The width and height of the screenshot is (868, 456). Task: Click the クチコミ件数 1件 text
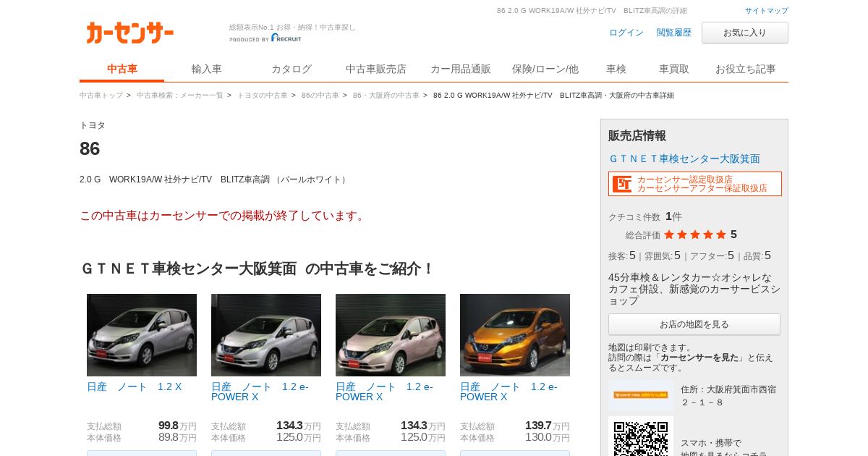point(645,216)
